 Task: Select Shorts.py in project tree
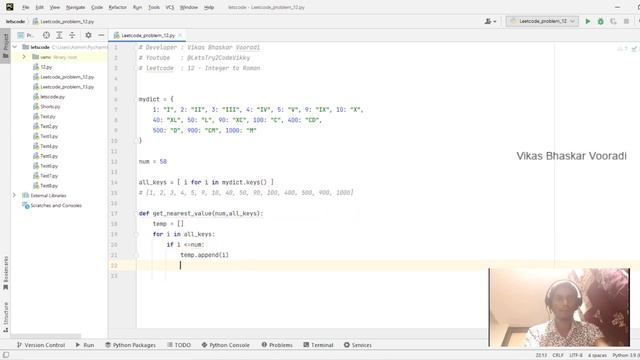click(47, 107)
